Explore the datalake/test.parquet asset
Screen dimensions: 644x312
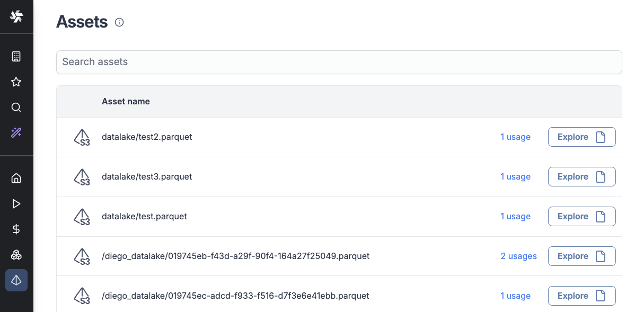pos(581,216)
